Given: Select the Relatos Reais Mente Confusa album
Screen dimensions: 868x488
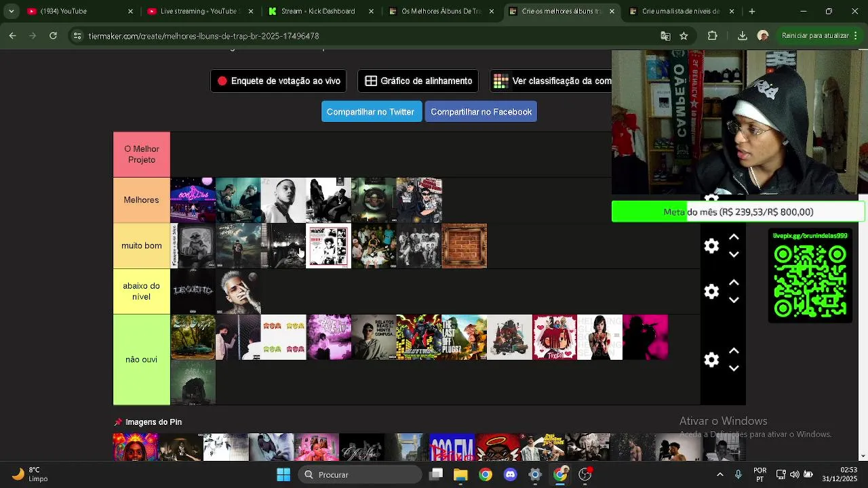Looking at the screenshot, I should coord(374,337).
